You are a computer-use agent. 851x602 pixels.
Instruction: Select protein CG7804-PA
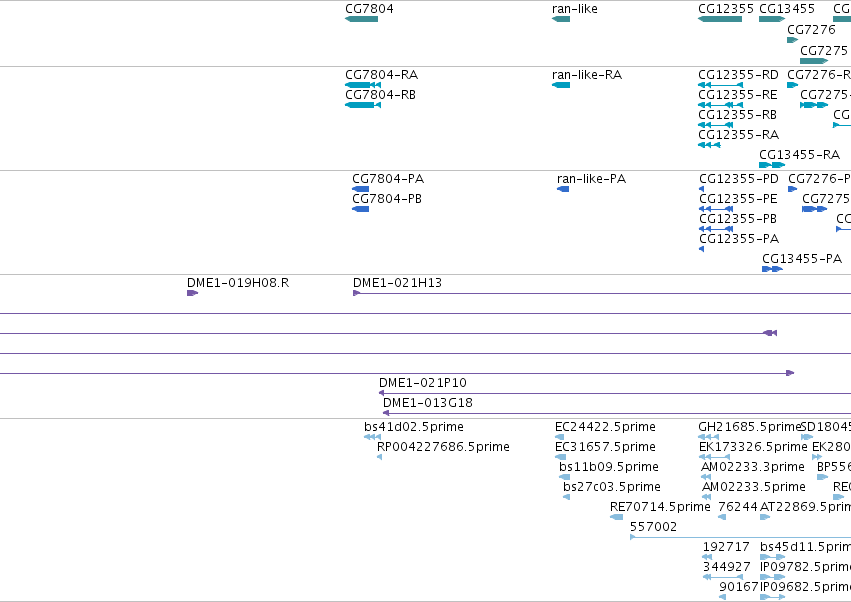[x=388, y=179]
